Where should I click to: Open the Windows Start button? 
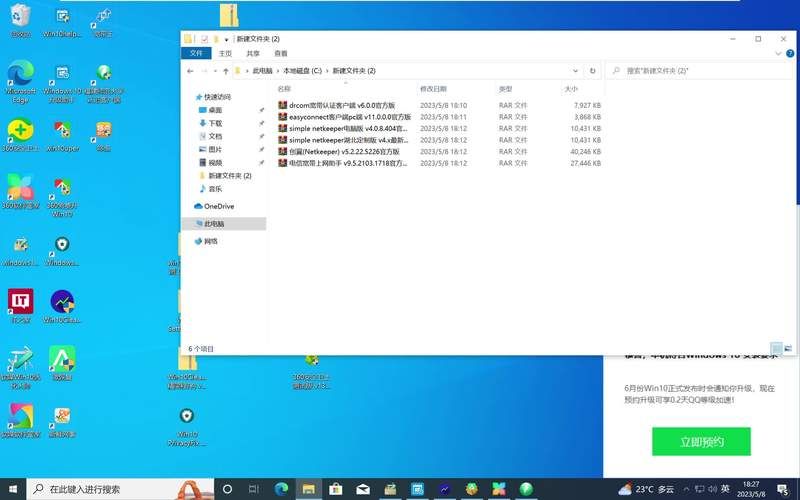click(13, 489)
